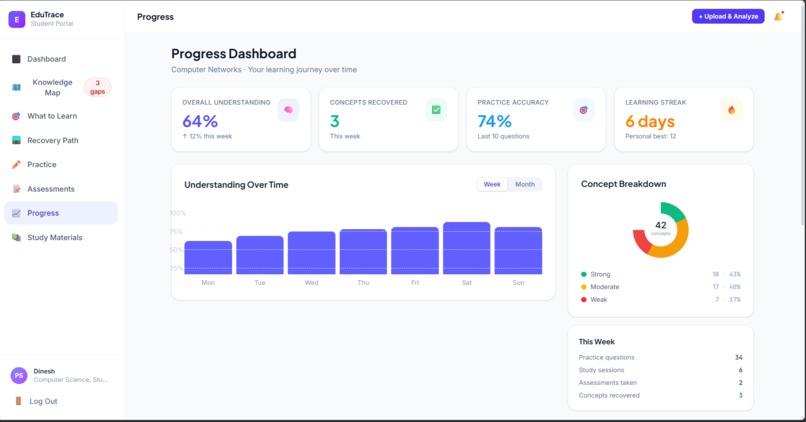Click the What to Learn target icon
Screen dimensions: 806x422
[16, 116]
